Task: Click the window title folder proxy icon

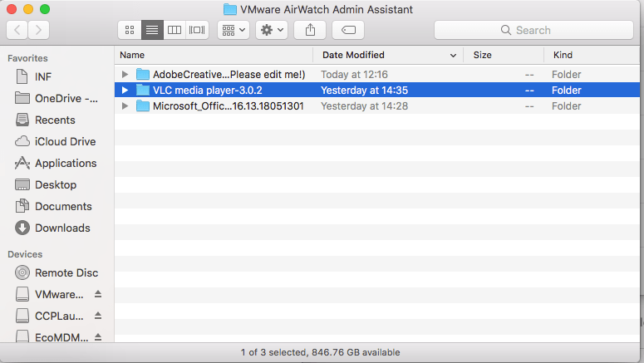Action: pyautogui.click(x=230, y=9)
